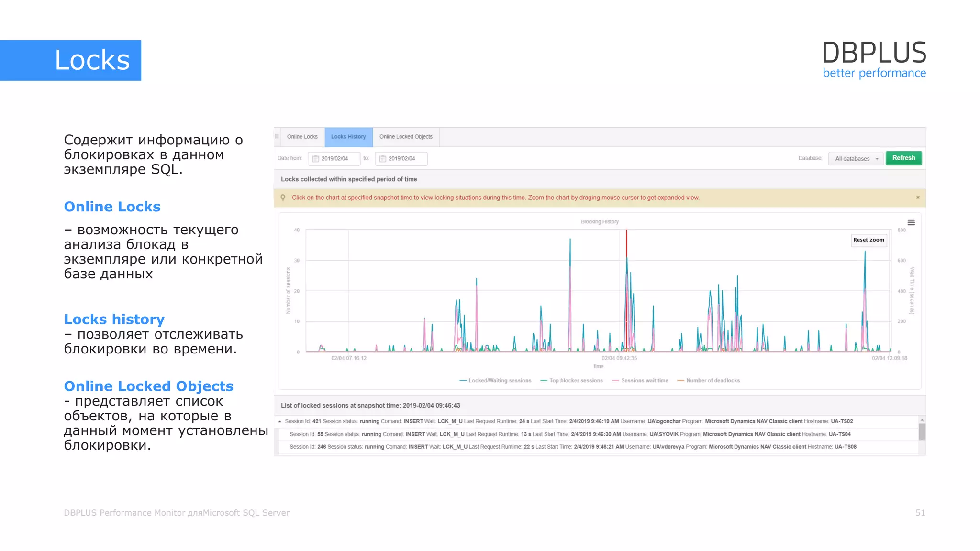
Task: Click the 02/04 07:16:12 time label
Action: coord(349,358)
